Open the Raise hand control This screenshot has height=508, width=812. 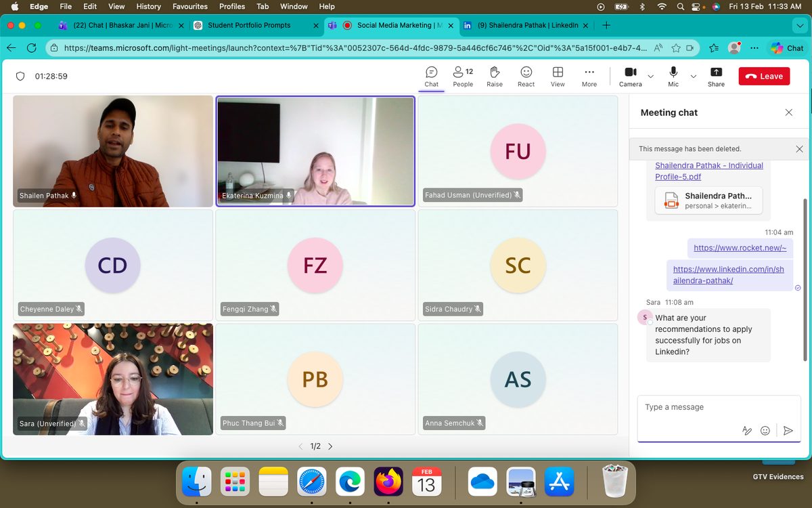[x=495, y=77]
